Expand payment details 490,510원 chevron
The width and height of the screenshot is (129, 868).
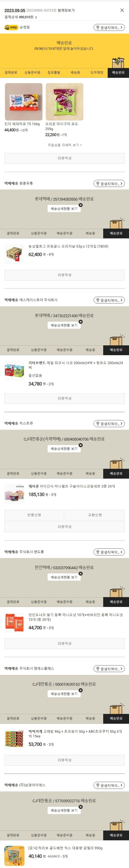[36, 17]
